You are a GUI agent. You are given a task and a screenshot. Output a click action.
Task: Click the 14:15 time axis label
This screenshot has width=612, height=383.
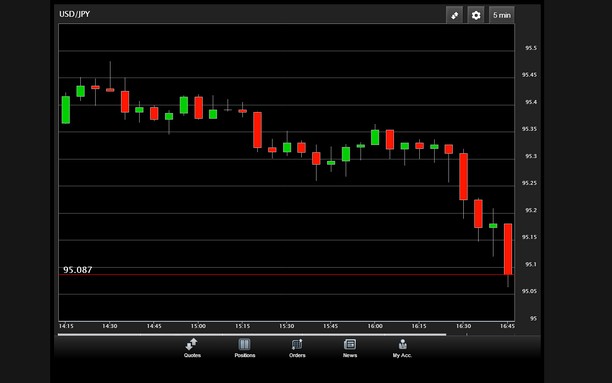click(x=66, y=326)
